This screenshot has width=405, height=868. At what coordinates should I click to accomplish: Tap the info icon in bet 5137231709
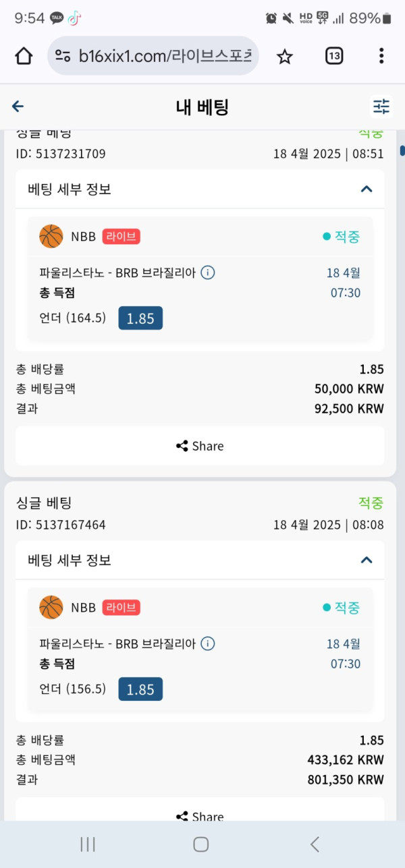pyautogui.click(x=208, y=272)
